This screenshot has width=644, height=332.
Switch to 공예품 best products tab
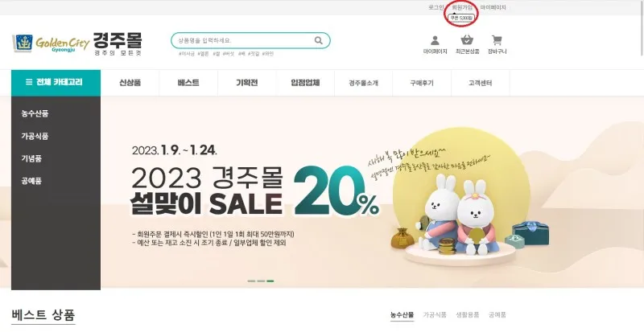497,315
